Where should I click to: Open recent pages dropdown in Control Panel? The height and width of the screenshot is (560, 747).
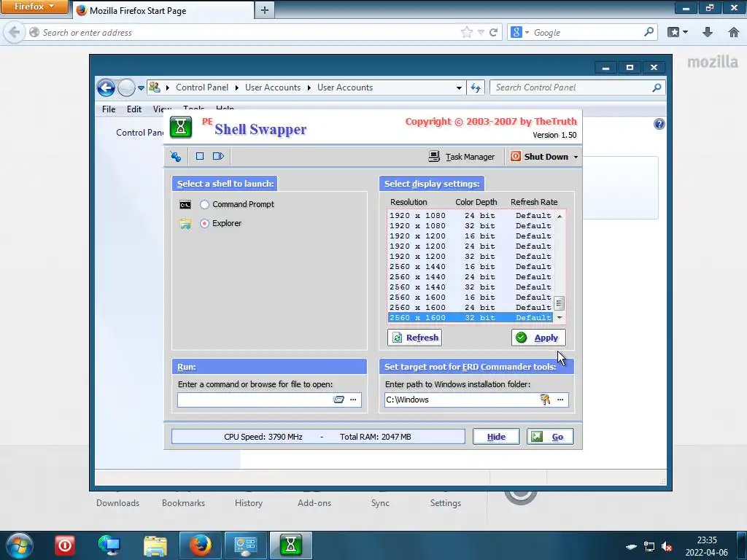tap(141, 87)
